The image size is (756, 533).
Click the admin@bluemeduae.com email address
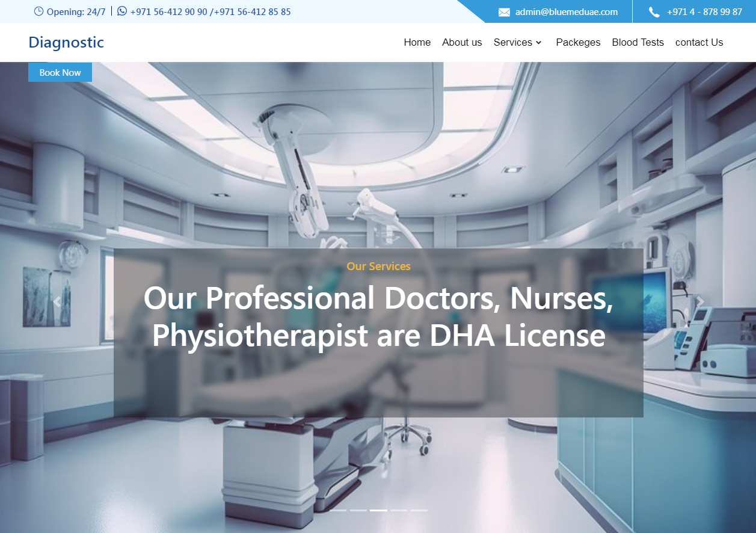coord(566,12)
